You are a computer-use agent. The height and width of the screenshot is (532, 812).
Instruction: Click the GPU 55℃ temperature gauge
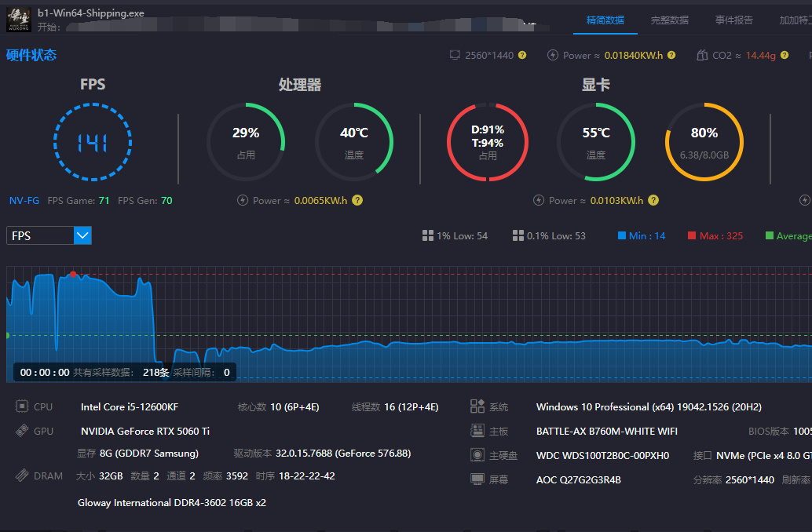pos(596,142)
